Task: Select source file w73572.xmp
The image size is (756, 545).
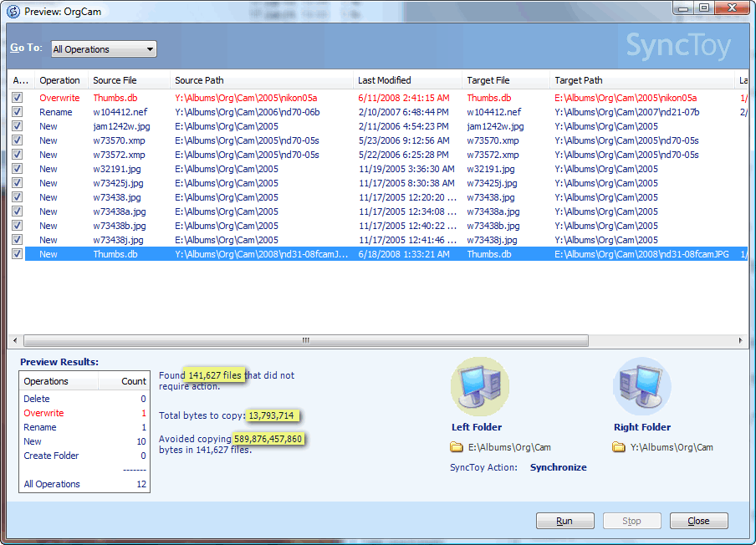Action: click(119, 155)
